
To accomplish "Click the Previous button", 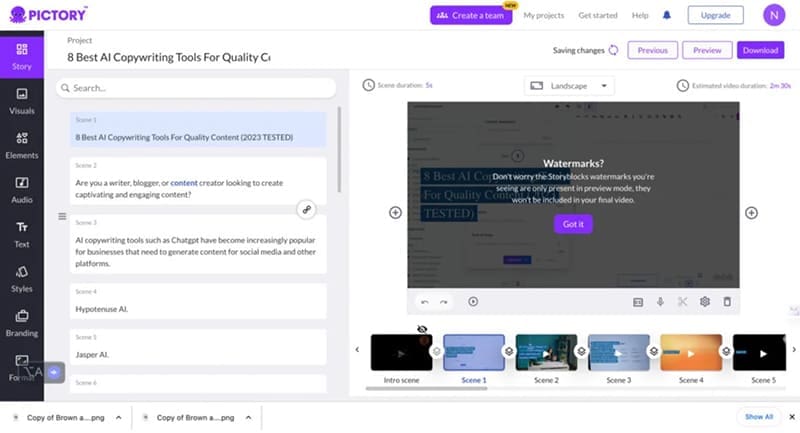I will (653, 50).
